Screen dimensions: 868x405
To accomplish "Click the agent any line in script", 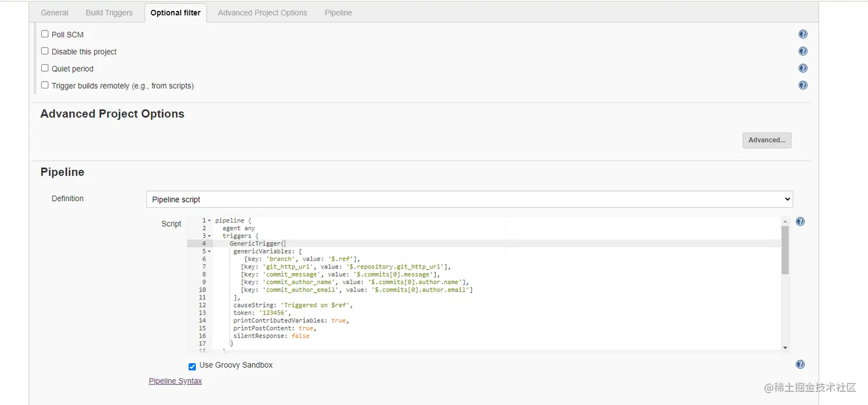I will pos(239,228).
